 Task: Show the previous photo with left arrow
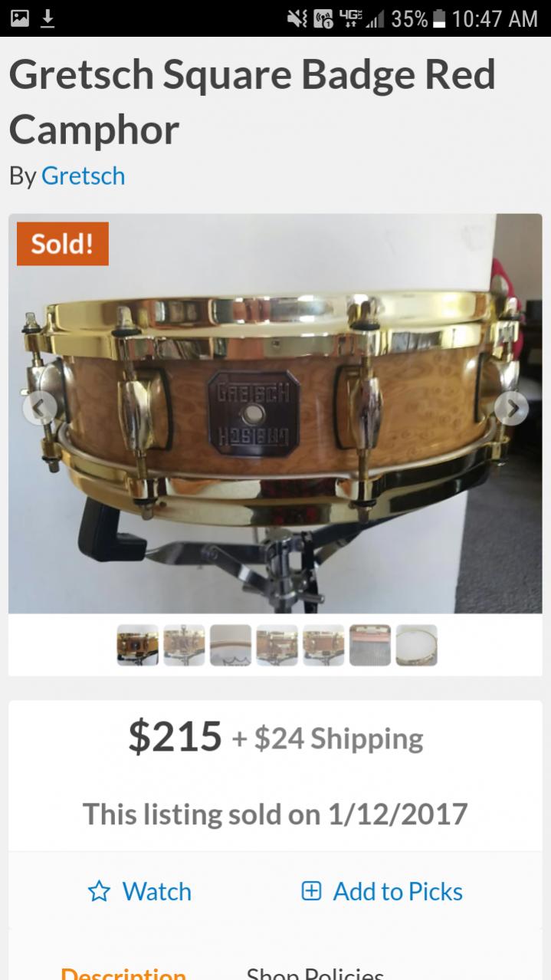click(x=39, y=409)
